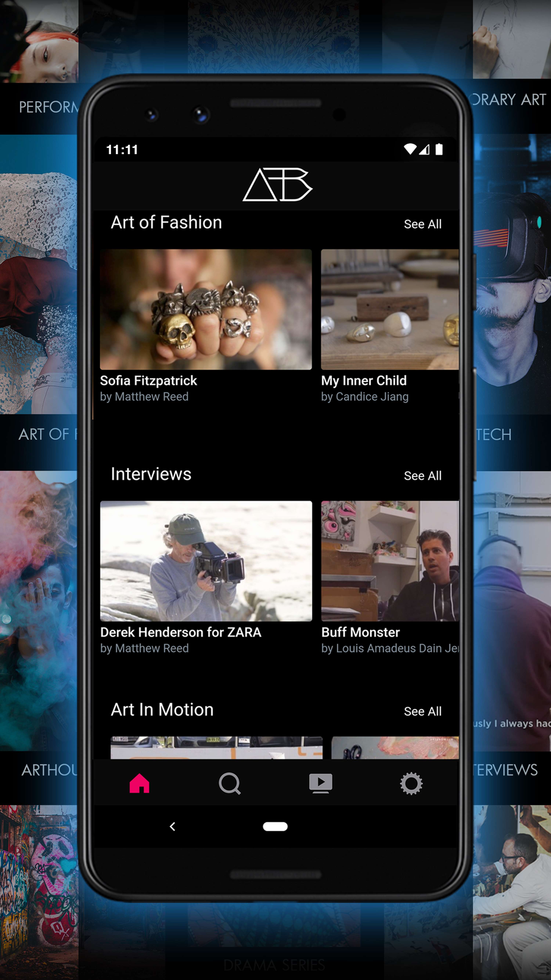Open the Settings gear icon

[x=411, y=784]
